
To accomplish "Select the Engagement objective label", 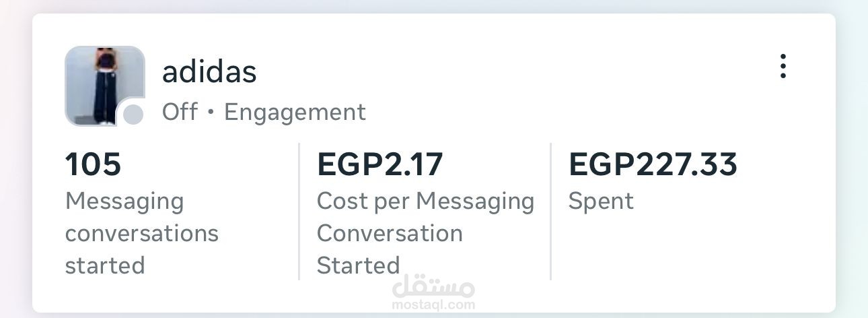I will [295, 112].
